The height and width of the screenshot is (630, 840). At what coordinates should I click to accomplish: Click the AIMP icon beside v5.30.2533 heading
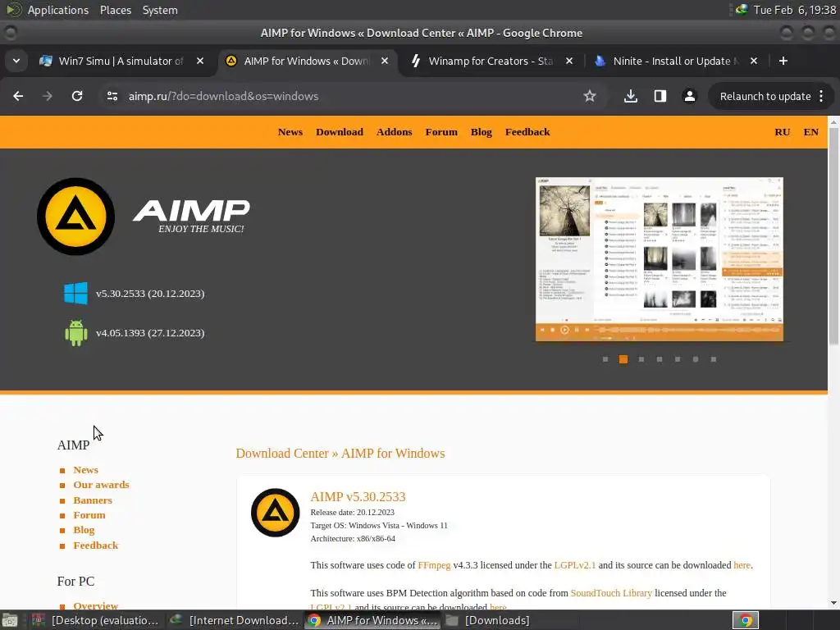coord(276,512)
